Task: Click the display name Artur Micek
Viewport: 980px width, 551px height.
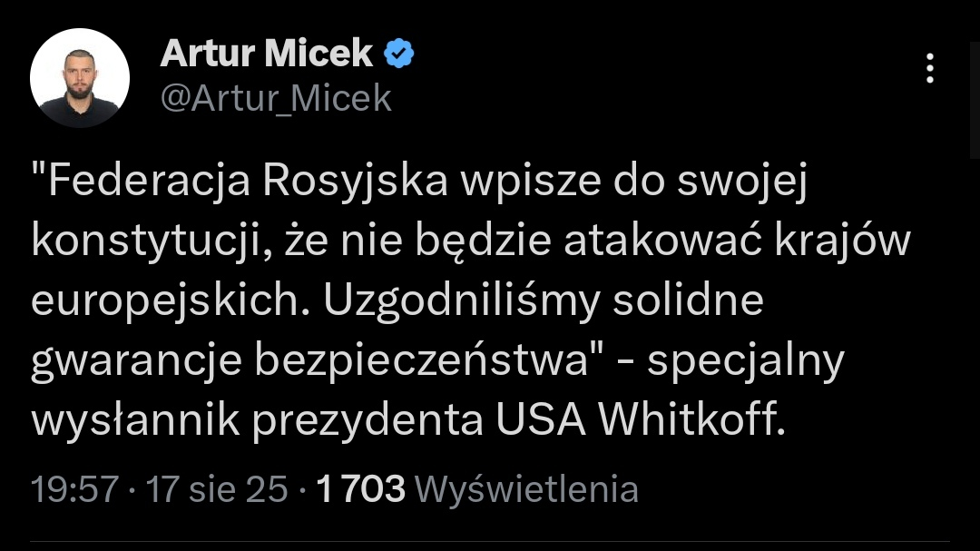Action: pyautogui.click(x=266, y=54)
